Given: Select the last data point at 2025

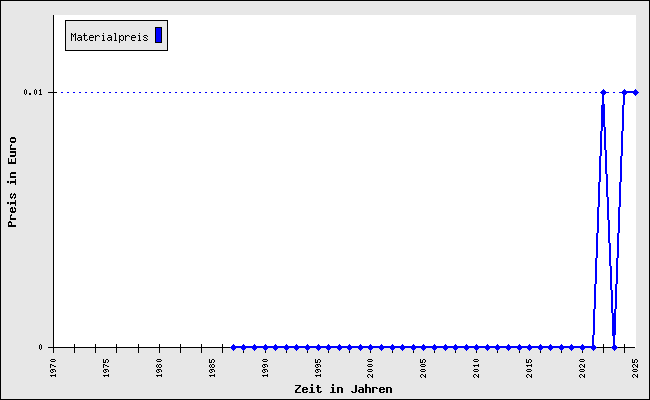Looking at the screenshot, I should pyautogui.click(x=635, y=92).
